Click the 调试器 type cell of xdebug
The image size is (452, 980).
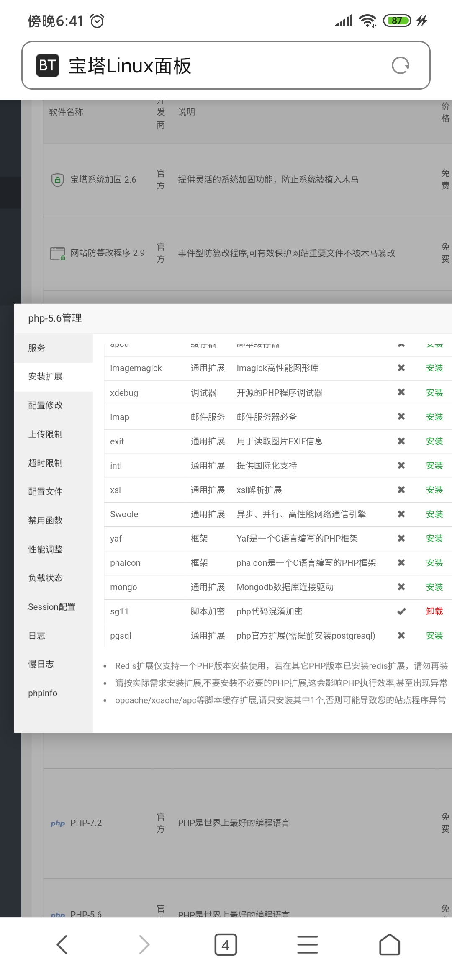pos(203,392)
